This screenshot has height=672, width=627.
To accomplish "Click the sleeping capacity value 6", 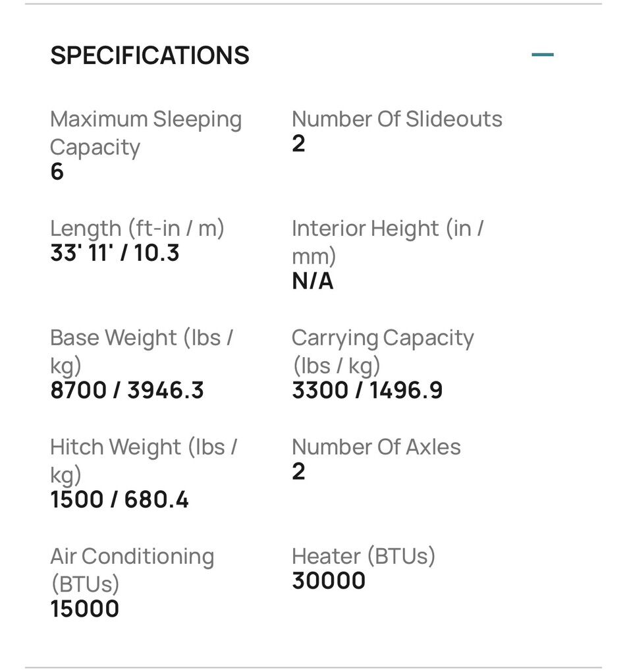I will point(57,172).
